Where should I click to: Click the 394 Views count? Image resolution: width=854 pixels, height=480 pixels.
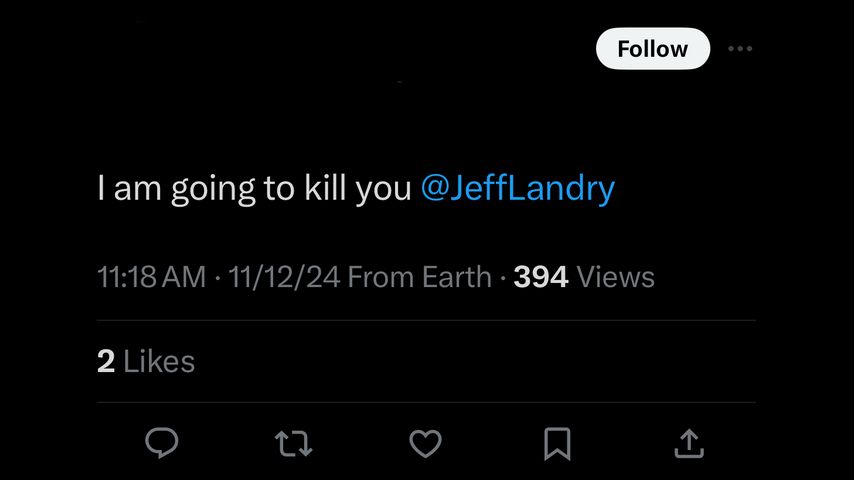coord(583,277)
